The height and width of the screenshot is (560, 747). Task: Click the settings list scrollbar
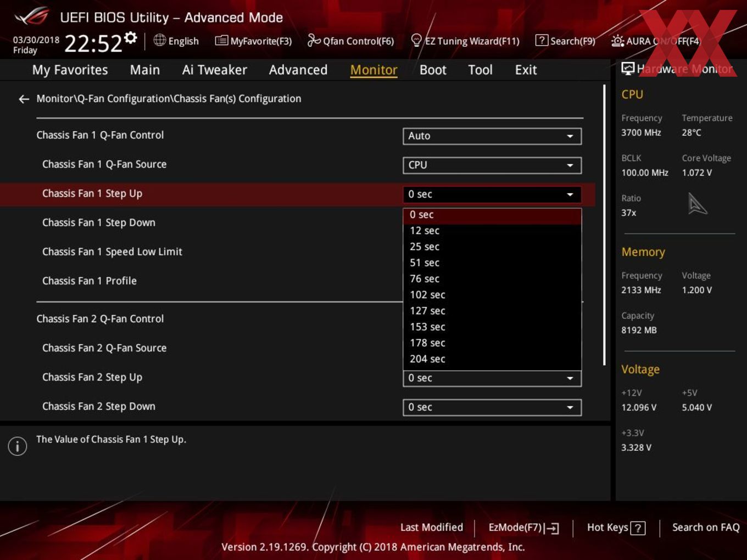click(604, 225)
